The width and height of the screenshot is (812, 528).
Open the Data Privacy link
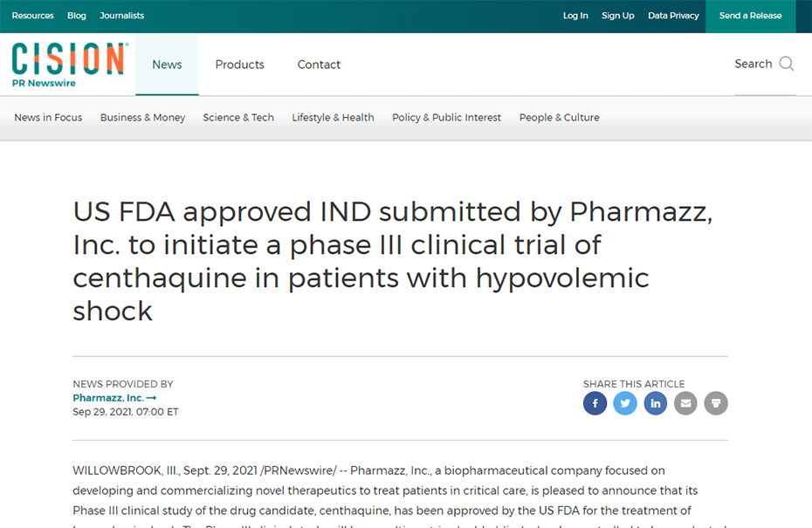click(x=673, y=16)
